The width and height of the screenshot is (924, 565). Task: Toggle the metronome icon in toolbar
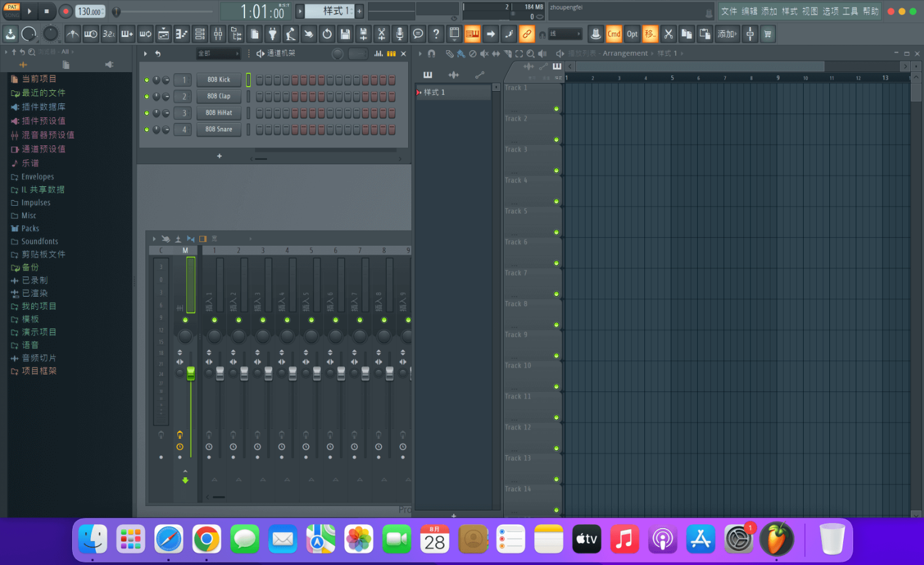click(73, 34)
